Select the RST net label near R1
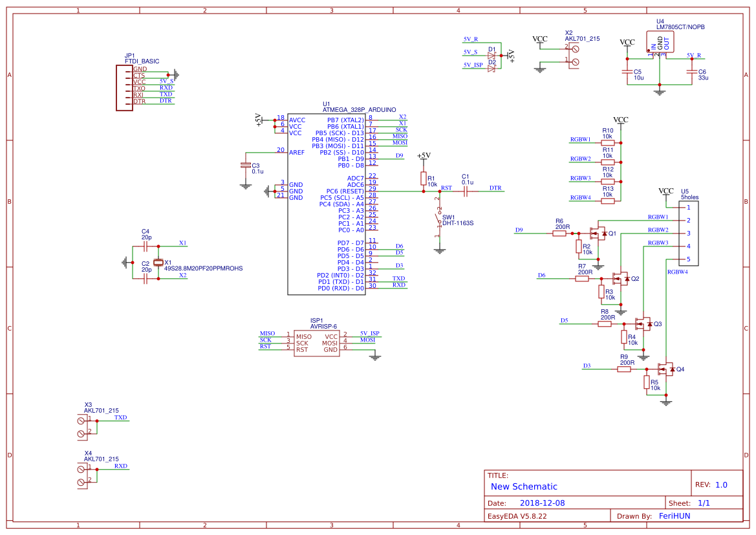This screenshot has width=756, height=535. pos(447,186)
